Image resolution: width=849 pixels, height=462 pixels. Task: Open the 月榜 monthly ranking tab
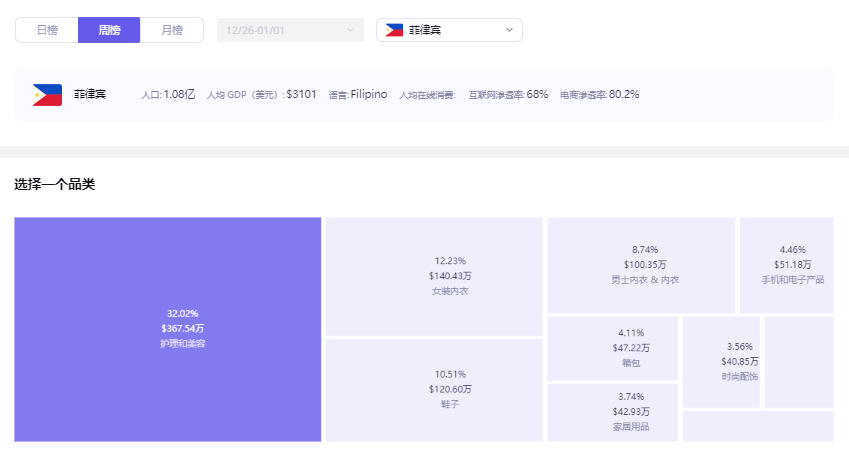(172, 30)
